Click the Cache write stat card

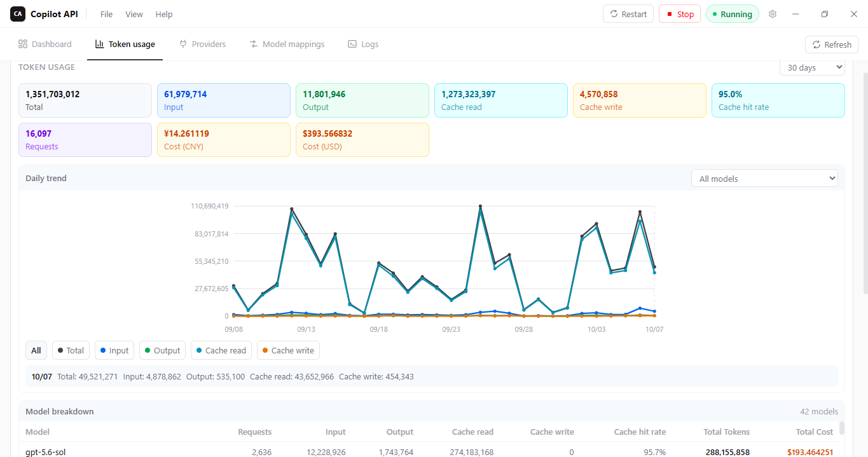click(x=640, y=100)
